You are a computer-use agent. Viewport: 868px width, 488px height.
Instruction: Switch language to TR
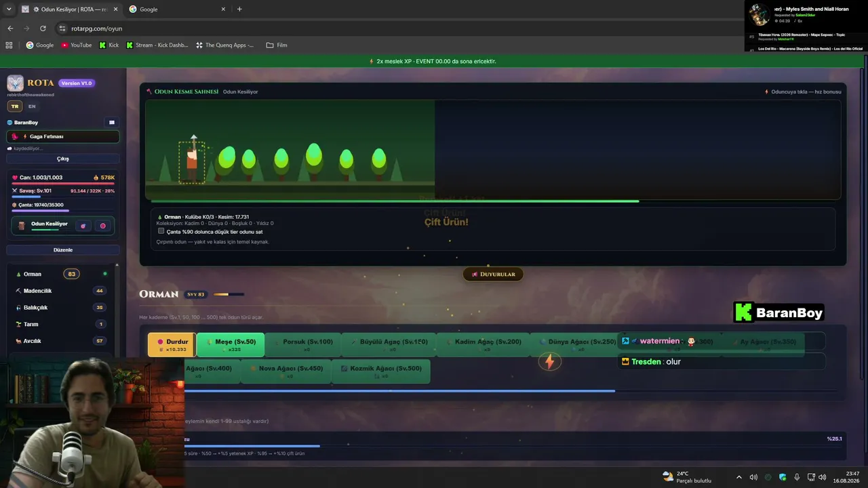pos(15,106)
